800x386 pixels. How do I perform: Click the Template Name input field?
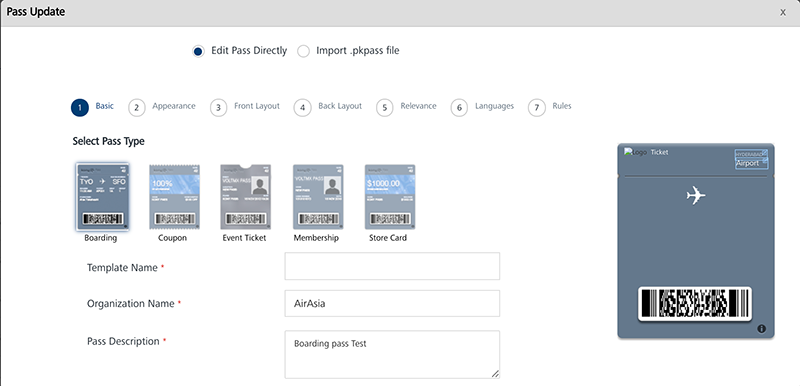[392, 266]
